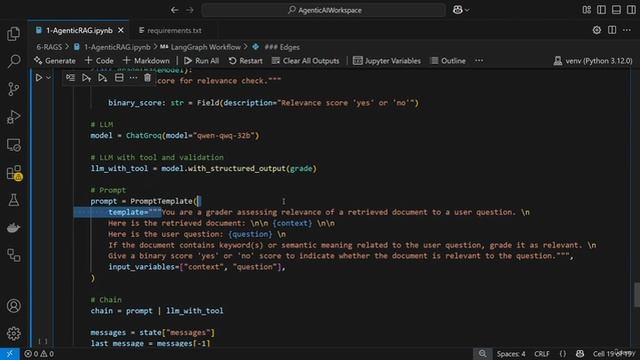This screenshot has height=360, width=640.
Task: Open the Extensions view
Action: (x=13, y=173)
